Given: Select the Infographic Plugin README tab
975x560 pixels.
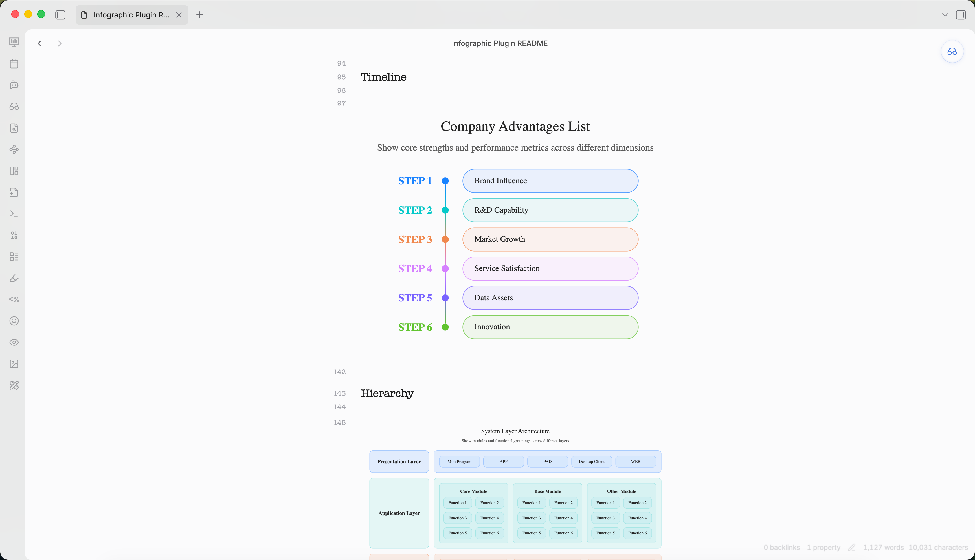Looking at the screenshot, I should (x=131, y=15).
